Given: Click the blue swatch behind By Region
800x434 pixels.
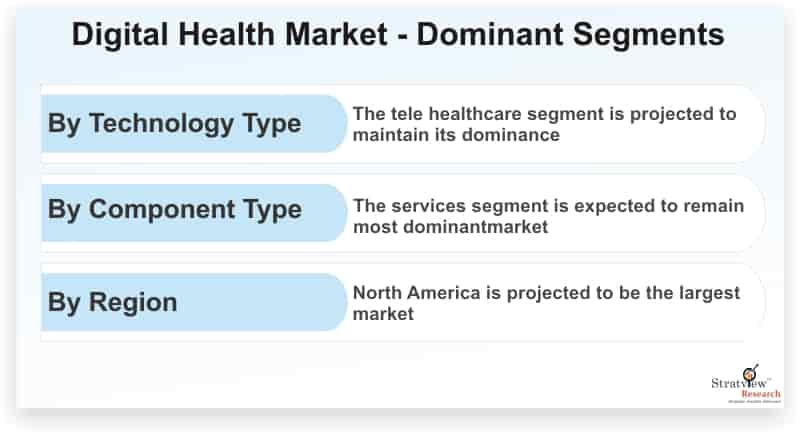Looking at the screenshot, I should tap(194, 302).
